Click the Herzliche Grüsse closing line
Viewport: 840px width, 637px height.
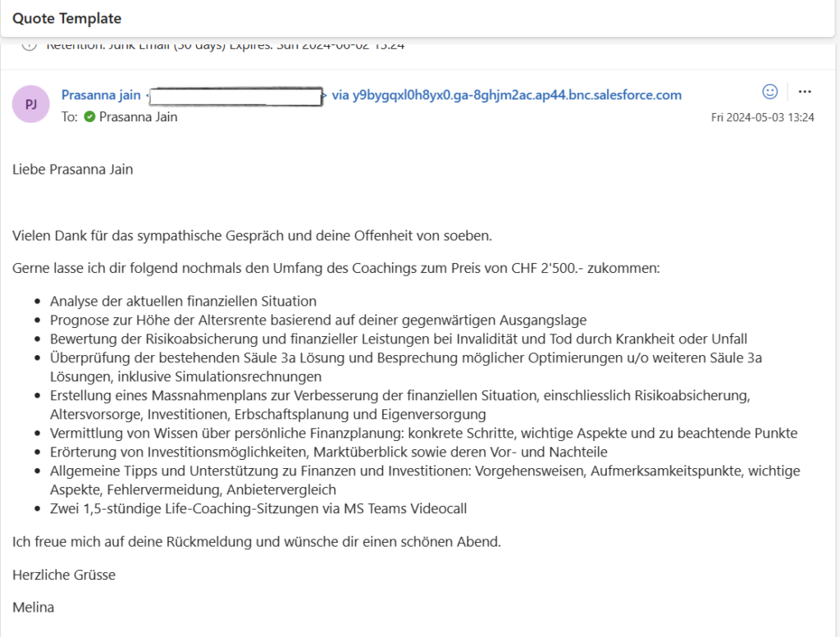tap(64, 575)
